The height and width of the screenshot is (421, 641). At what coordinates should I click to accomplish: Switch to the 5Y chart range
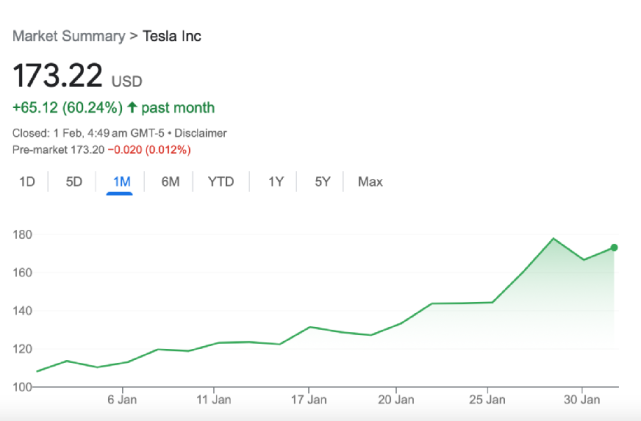(x=322, y=181)
